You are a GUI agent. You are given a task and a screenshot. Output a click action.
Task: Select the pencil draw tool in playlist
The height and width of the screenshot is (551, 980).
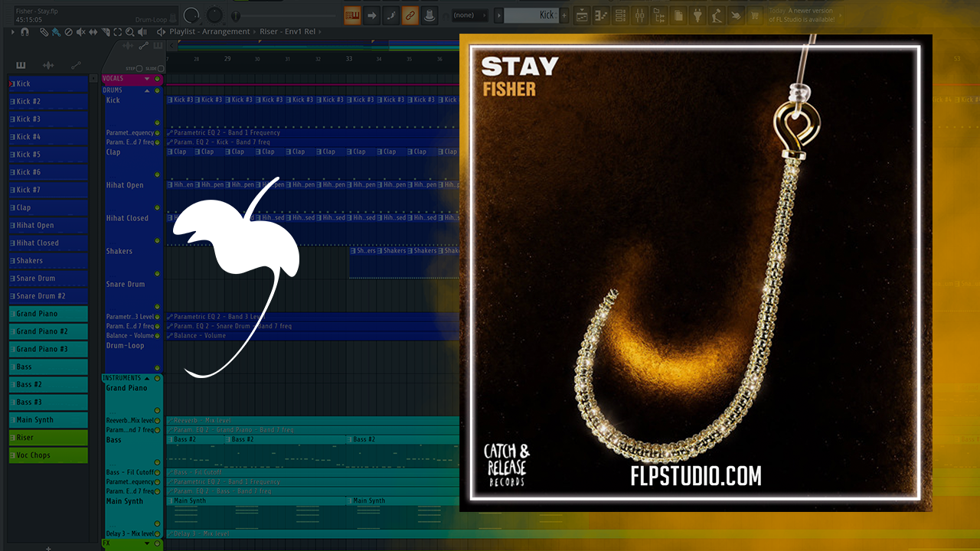tap(44, 32)
